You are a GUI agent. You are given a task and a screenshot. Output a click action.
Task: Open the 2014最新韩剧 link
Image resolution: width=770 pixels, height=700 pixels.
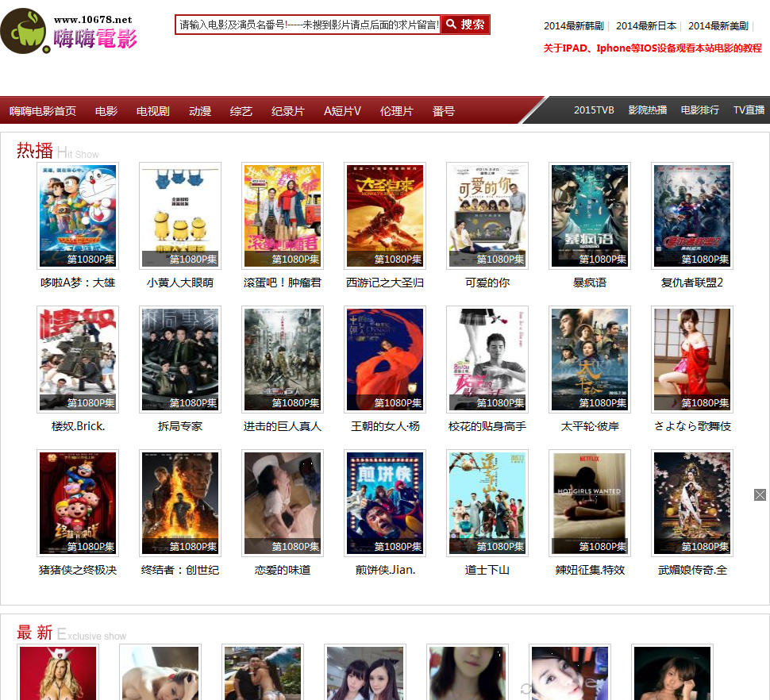point(574,26)
